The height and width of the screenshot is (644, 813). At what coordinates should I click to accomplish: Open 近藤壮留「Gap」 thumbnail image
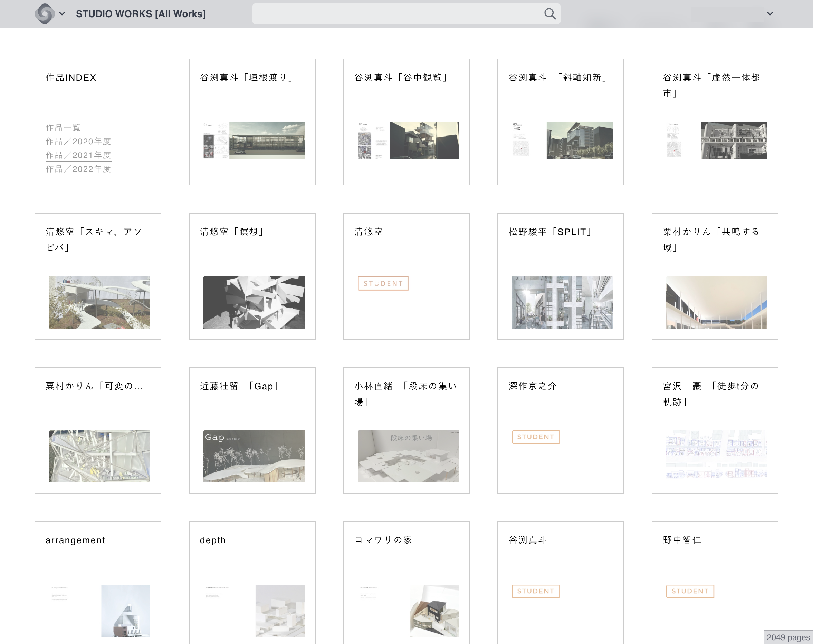[254, 456]
